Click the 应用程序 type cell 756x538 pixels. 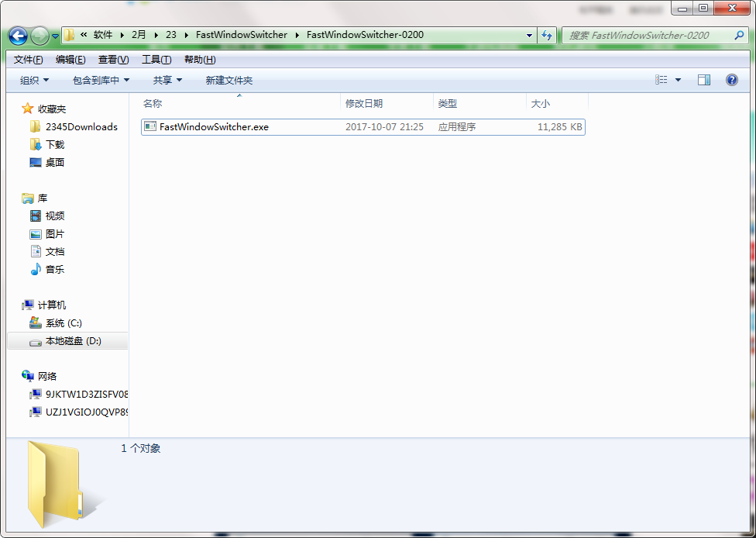point(456,127)
